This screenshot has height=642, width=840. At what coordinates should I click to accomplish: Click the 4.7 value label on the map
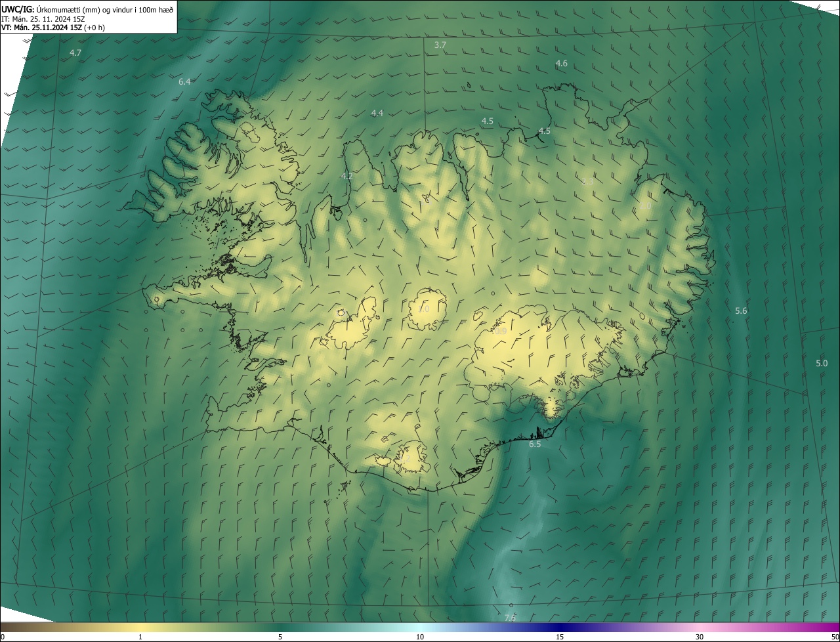(x=75, y=53)
